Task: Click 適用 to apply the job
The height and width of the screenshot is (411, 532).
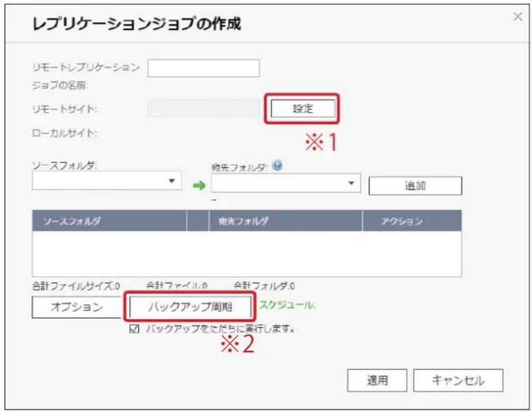Action: 377,380
